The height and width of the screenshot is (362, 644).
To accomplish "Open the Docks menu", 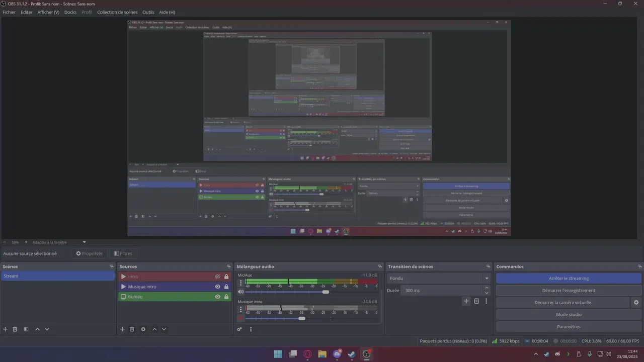I will (70, 12).
